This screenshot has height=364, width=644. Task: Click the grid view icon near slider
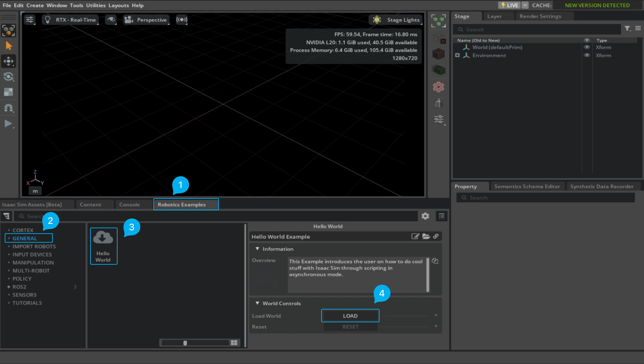(x=234, y=343)
